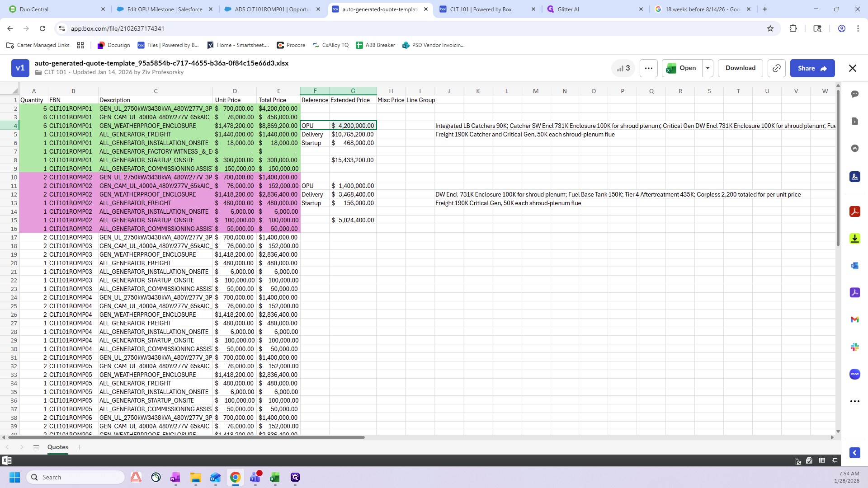This screenshot has height=488, width=868.
Task: Click the Box Sign signature icon
Action: (x=854, y=177)
